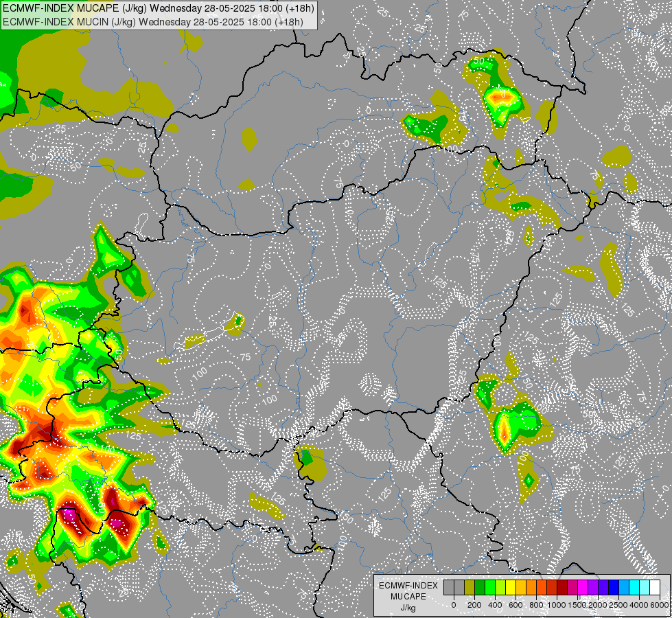672x618 pixels.
Task: Click the MUCAPE text in legend box
Action: [x=408, y=597]
